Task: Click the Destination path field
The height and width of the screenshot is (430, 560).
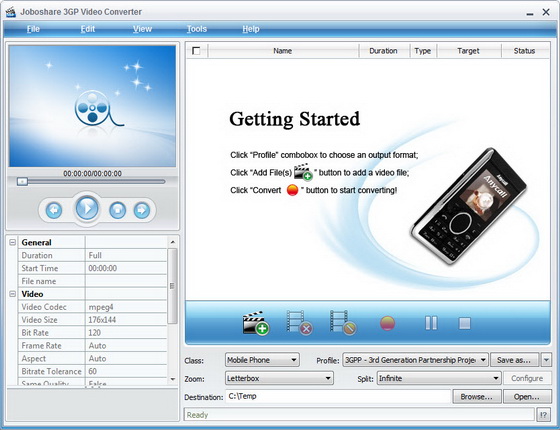Action: [x=338, y=396]
